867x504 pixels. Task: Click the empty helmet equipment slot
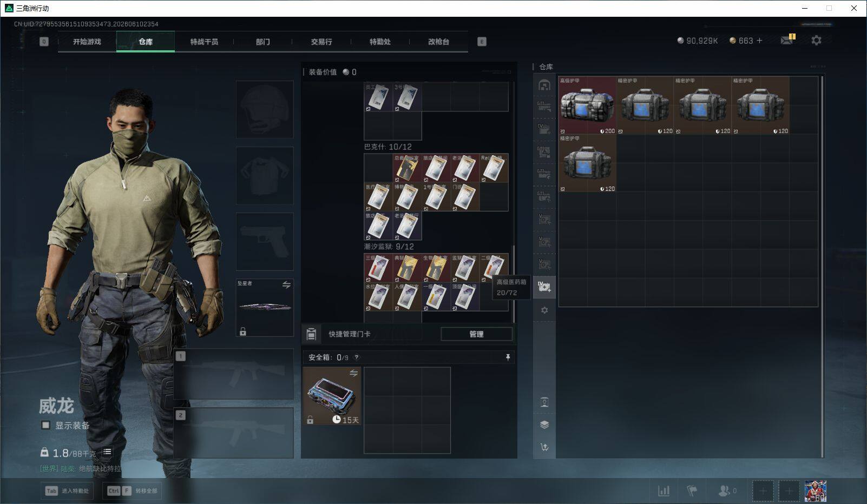(265, 109)
